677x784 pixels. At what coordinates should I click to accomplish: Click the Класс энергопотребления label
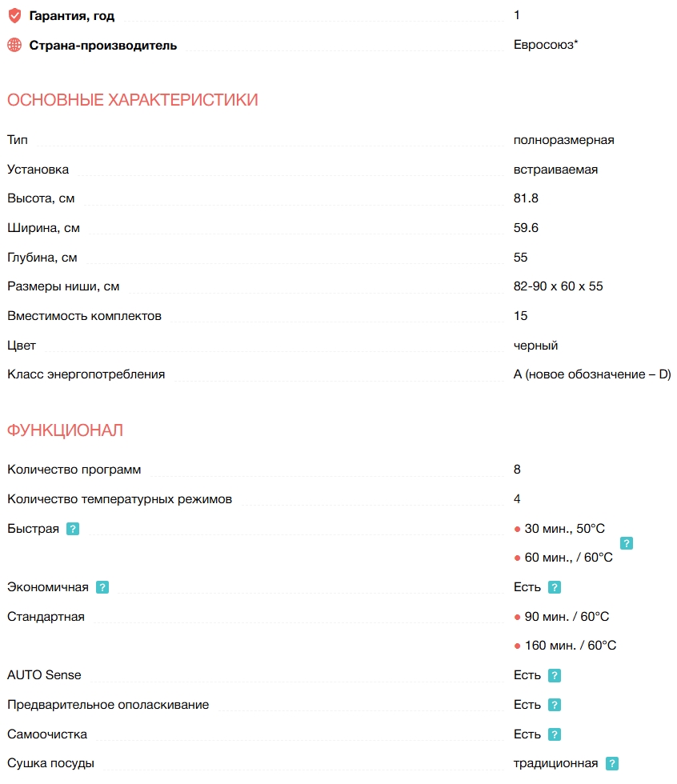point(86,374)
